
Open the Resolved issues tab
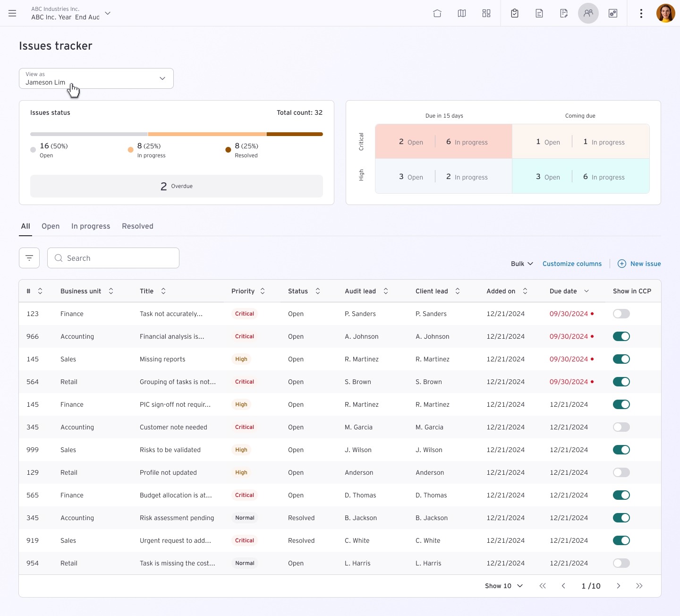tap(137, 226)
